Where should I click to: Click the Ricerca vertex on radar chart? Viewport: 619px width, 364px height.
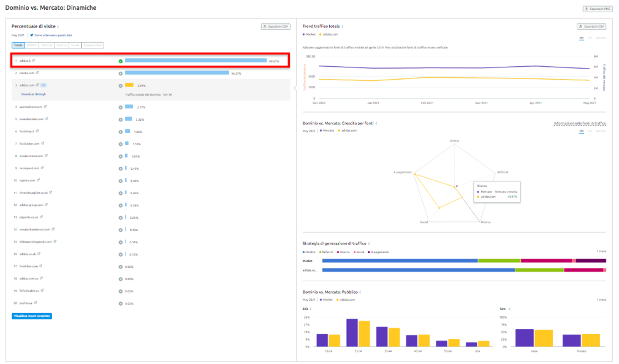tap(480, 221)
